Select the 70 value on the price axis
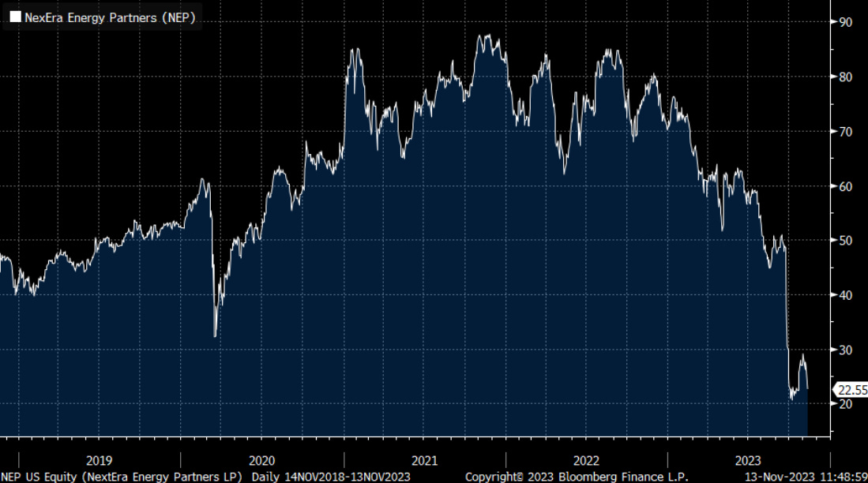This screenshot has width=868, height=483. tap(846, 132)
